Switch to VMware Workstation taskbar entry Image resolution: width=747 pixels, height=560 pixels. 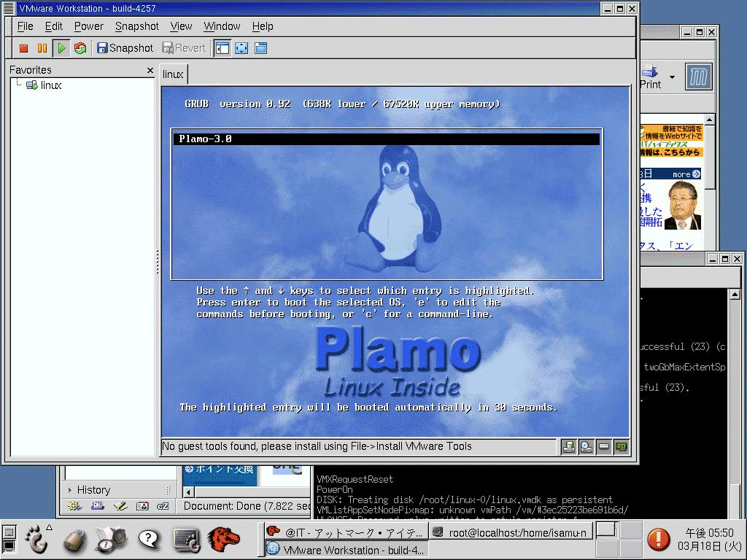[x=347, y=550]
